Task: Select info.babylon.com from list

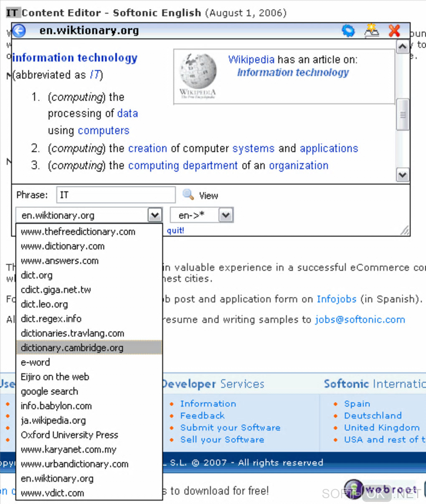Action: point(89,406)
